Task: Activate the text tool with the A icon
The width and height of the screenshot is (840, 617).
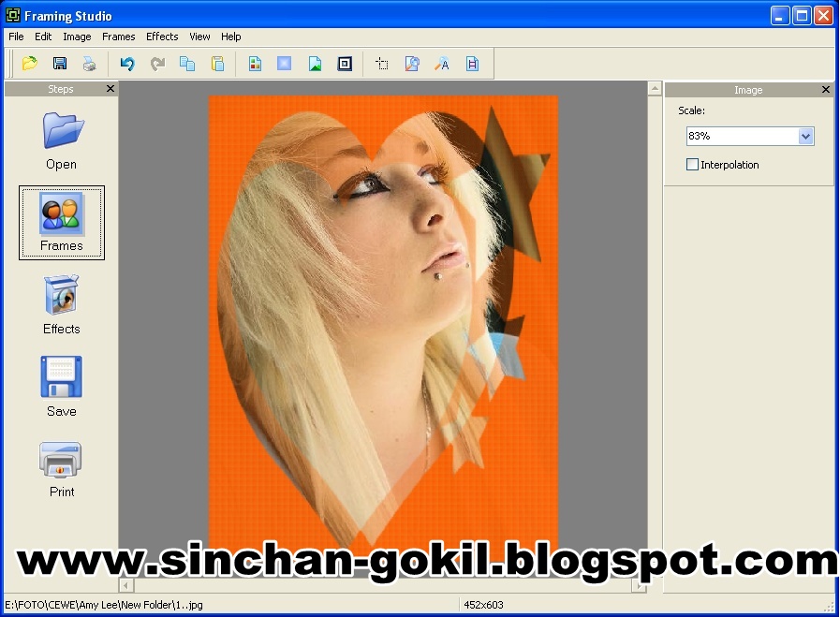Action: (442, 63)
